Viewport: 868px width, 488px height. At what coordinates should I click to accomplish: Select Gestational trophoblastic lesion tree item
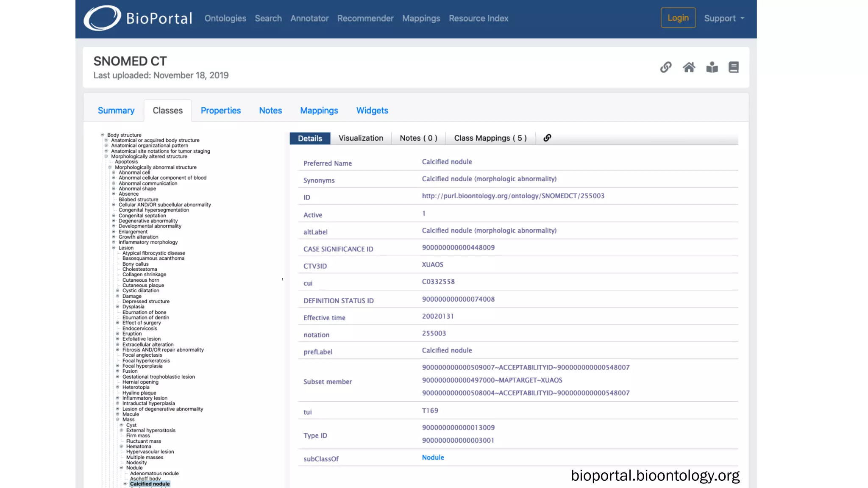159,377
